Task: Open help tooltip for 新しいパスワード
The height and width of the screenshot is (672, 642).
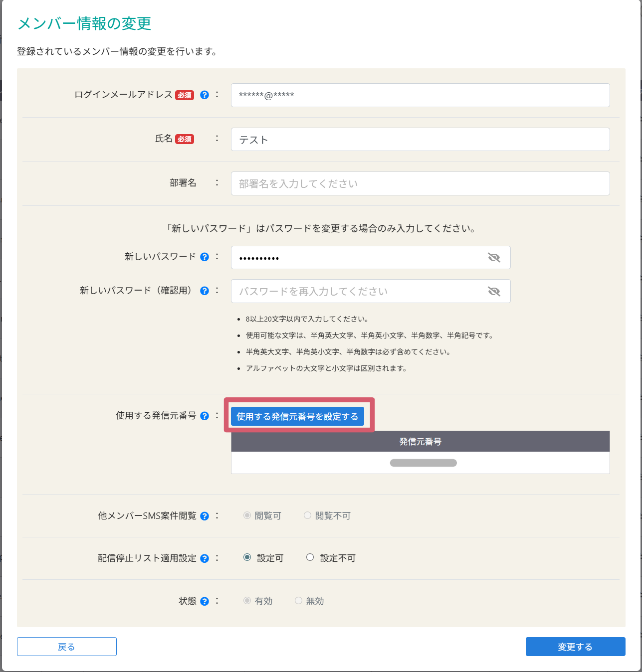Action: pos(204,257)
